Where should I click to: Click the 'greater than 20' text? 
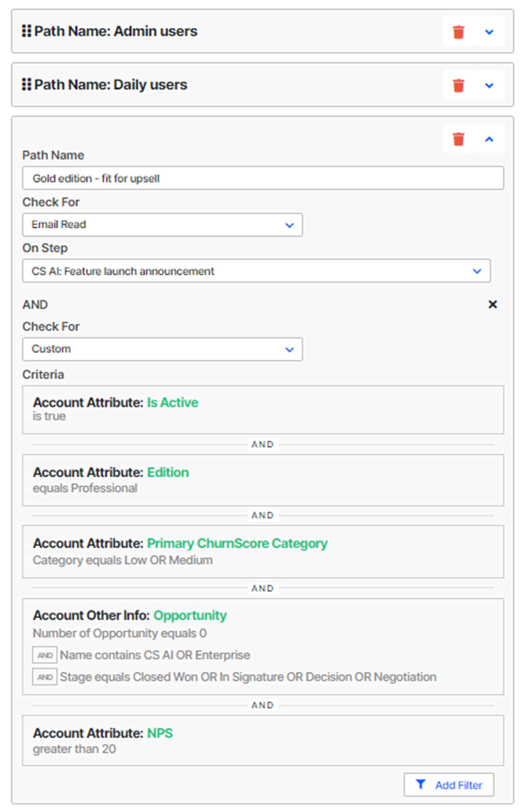point(74,749)
